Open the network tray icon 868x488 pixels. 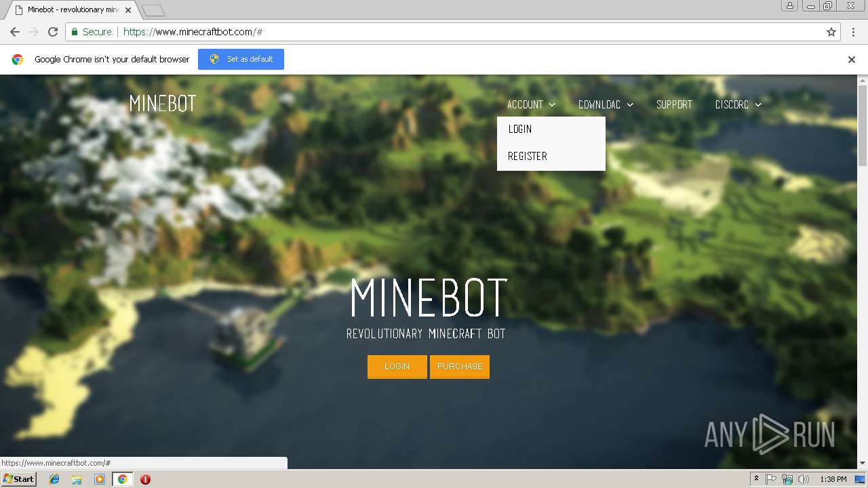point(787,479)
